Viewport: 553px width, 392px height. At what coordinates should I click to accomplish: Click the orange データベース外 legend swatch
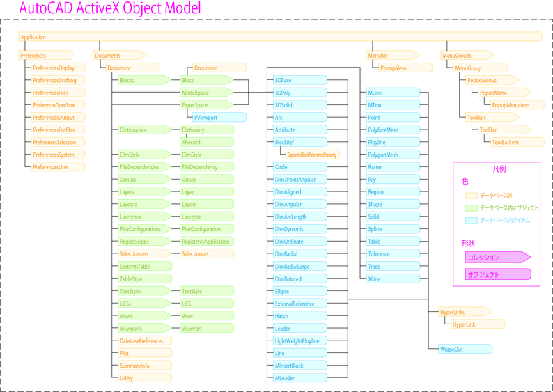pyautogui.click(x=472, y=195)
